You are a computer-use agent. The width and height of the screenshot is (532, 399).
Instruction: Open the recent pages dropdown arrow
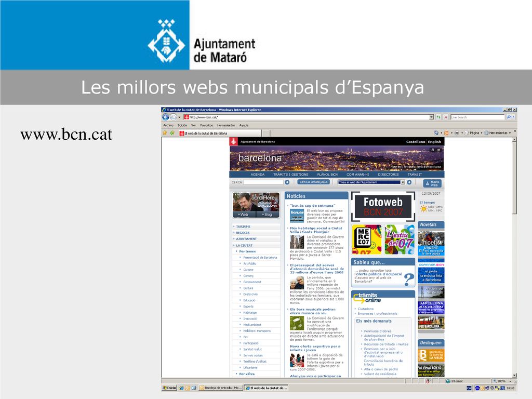coord(179,117)
